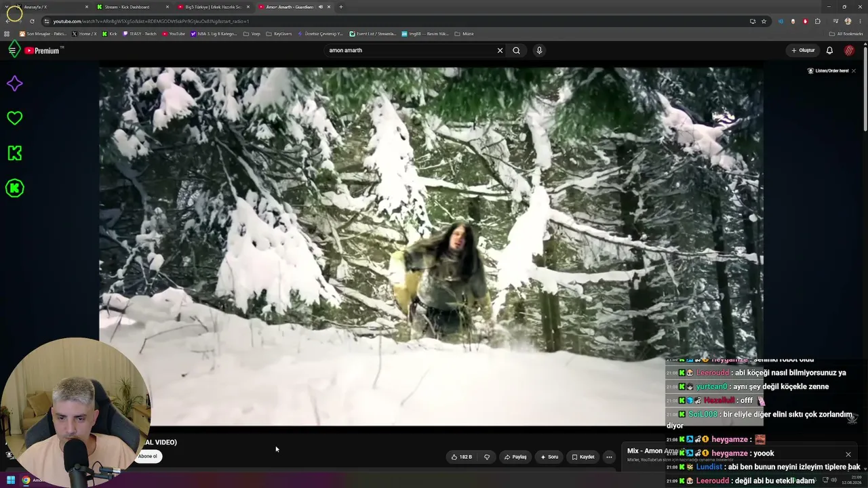Clear the 'amon amarth' search text

[x=500, y=50]
